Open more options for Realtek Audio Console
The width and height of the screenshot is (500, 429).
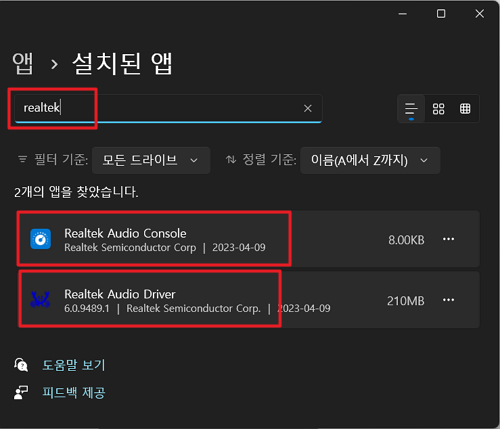(x=448, y=239)
